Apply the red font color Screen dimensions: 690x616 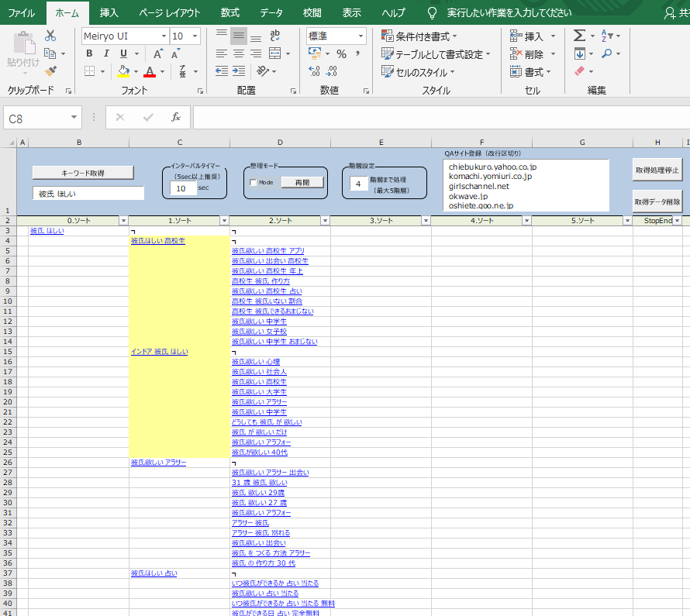click(x=150, y=71)
